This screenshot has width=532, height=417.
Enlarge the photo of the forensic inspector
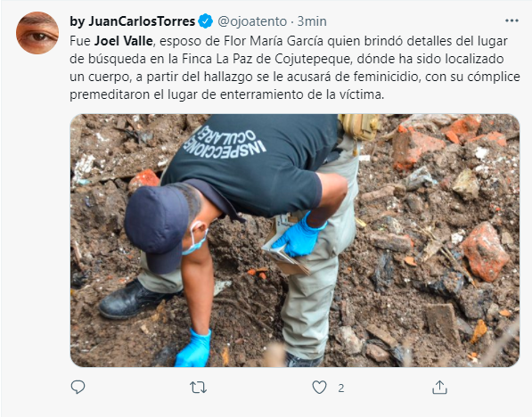pyautogui.click(x=294, y=241)
